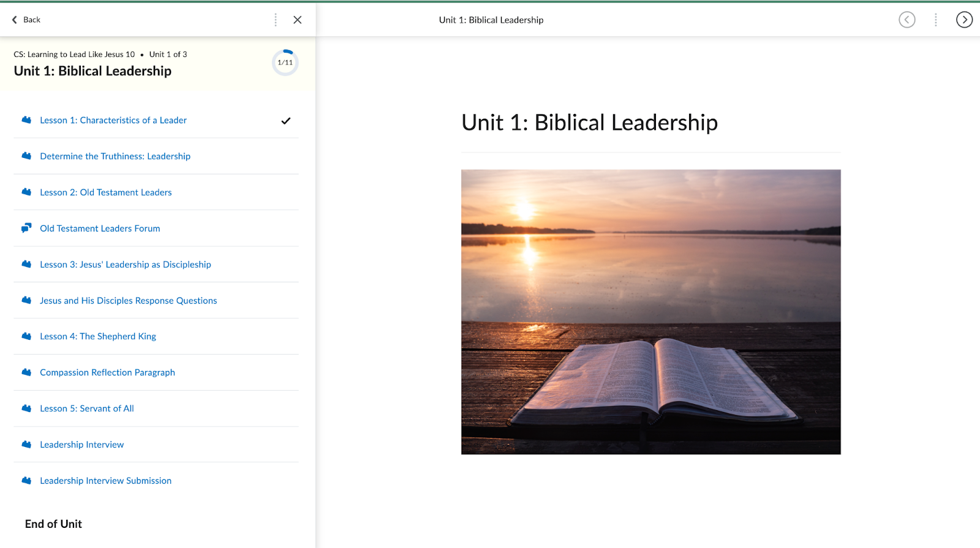Image resolution: width=980 pixels, height=548 pixels.
Task: Click the sidebar heading Unit 1: Biblical Leadership
Action: click(92, 71)
